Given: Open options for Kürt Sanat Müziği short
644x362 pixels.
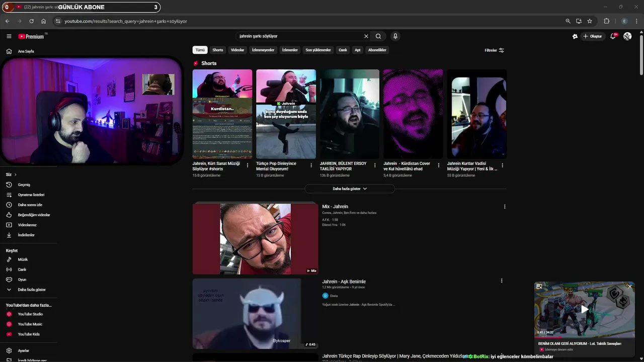Looking at the screenshot, I should coord(248,165).
